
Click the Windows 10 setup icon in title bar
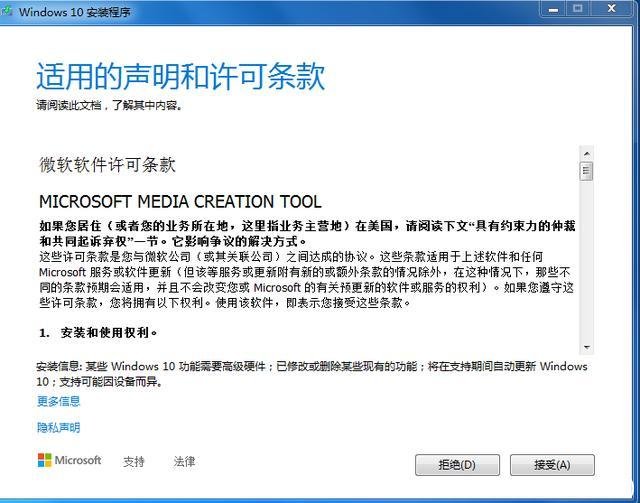click(10, 12)
